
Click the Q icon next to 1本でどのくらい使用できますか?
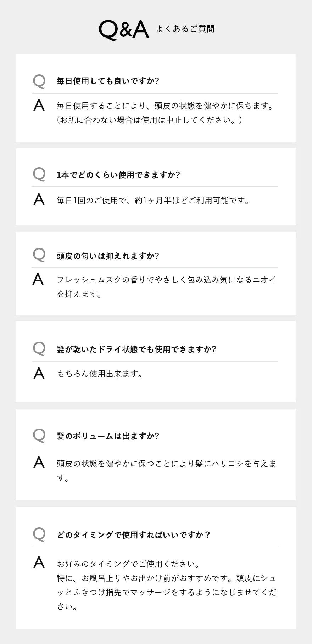(39, 174)
